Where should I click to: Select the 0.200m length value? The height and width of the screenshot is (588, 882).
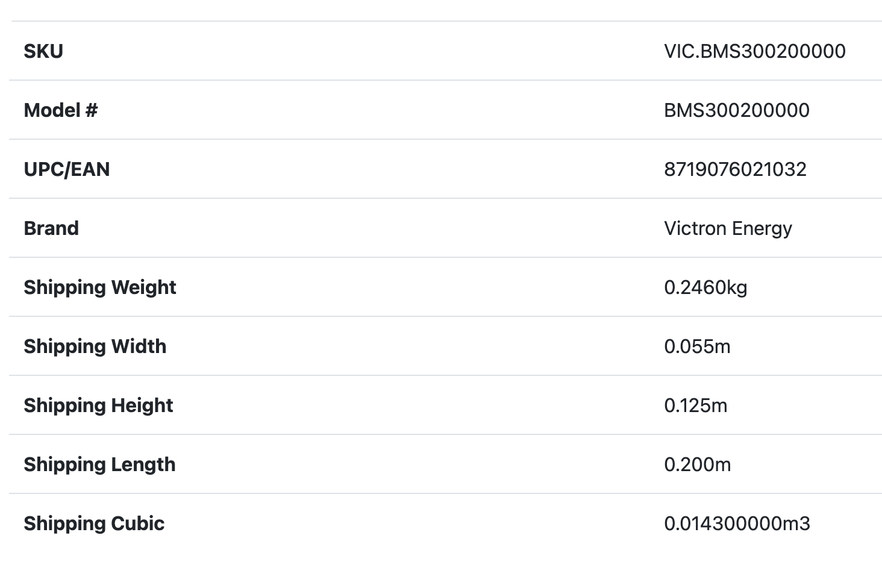(x=697, y=464)
